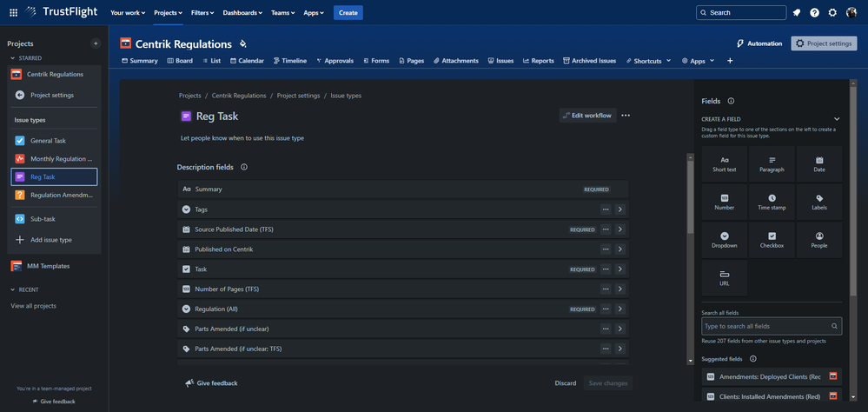Viewport: 868px width, 412px height.
Task: Click the plus icon to add a tab
Action: [x=730, y=61]
